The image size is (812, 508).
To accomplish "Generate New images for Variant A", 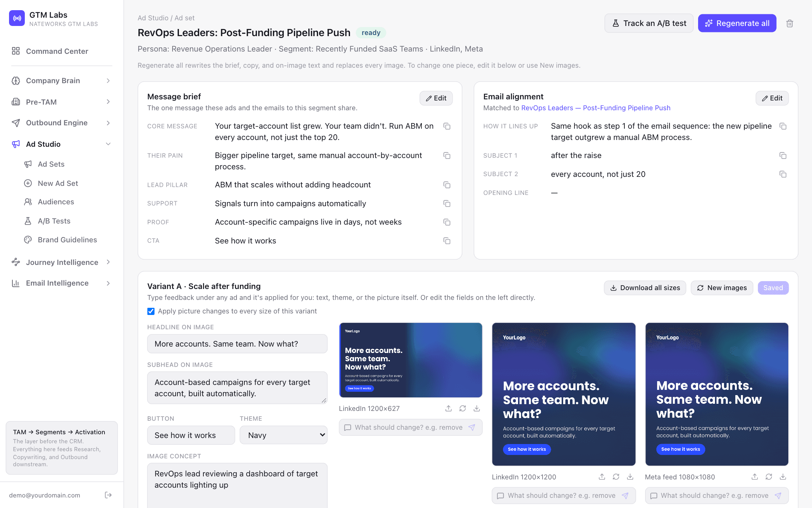I will click(722, 288).
